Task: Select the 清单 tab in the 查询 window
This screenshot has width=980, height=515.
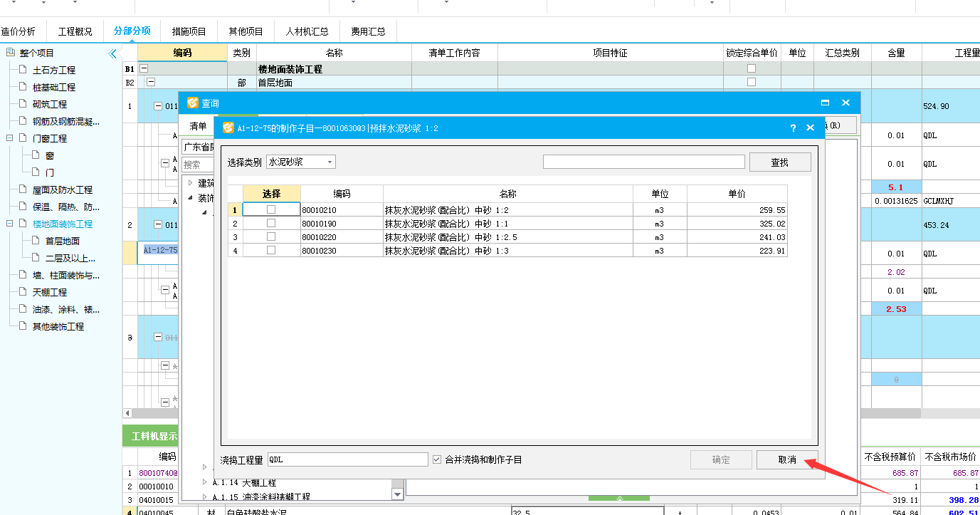Action: (198, 126)
